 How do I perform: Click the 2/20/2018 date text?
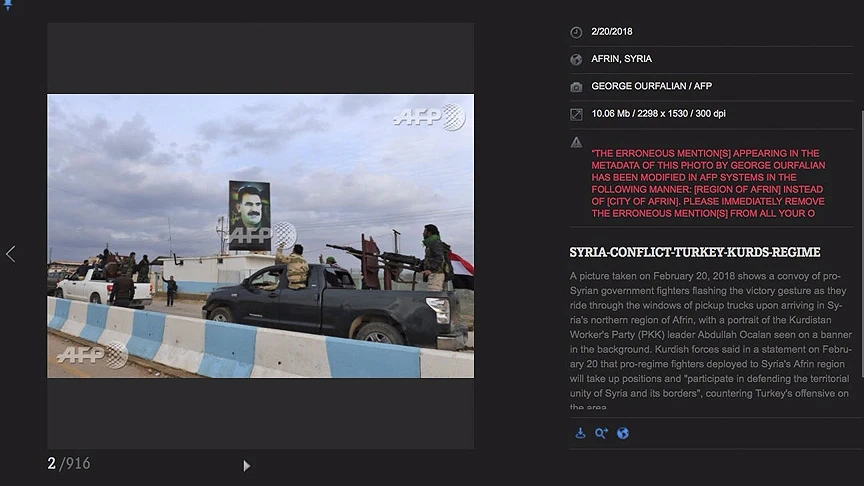point(611,32)
